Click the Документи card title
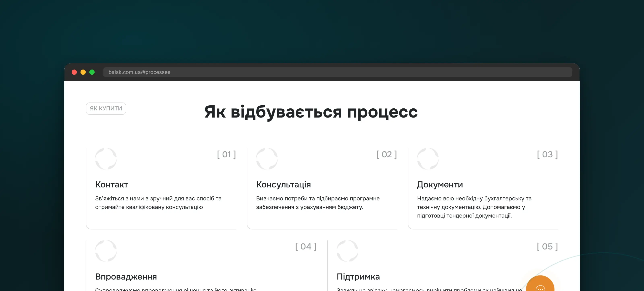This screenshot has height=291, width=644. (x=440, y=185)
